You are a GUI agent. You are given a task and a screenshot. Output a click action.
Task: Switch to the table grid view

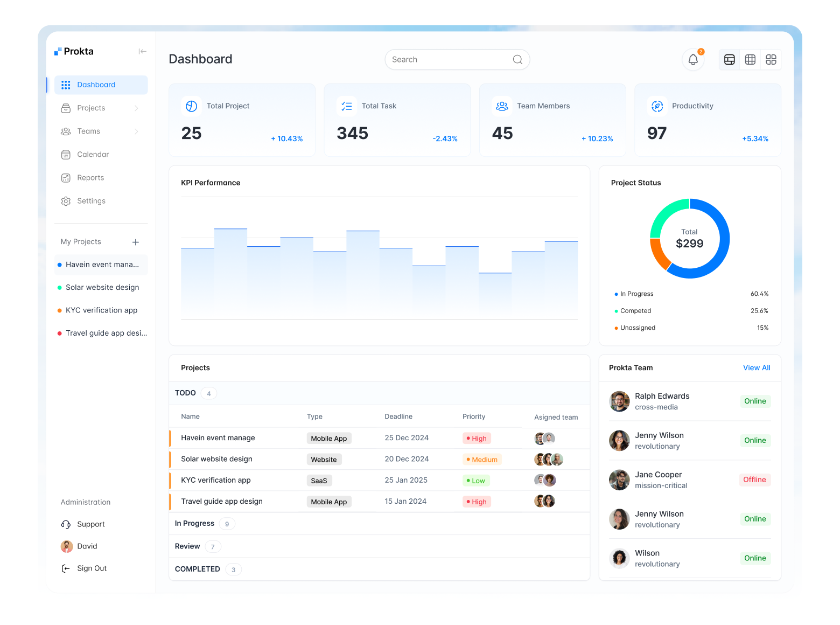[750, 60]
